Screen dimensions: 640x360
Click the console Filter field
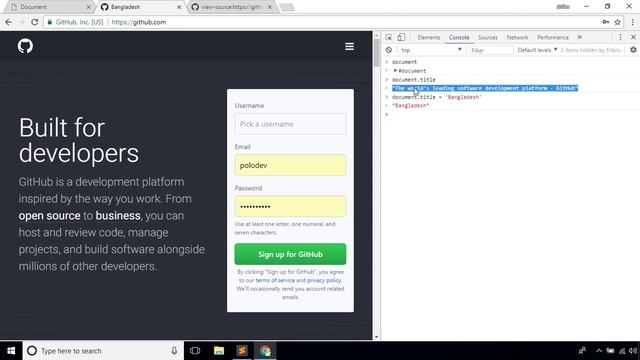coord(491,50)
